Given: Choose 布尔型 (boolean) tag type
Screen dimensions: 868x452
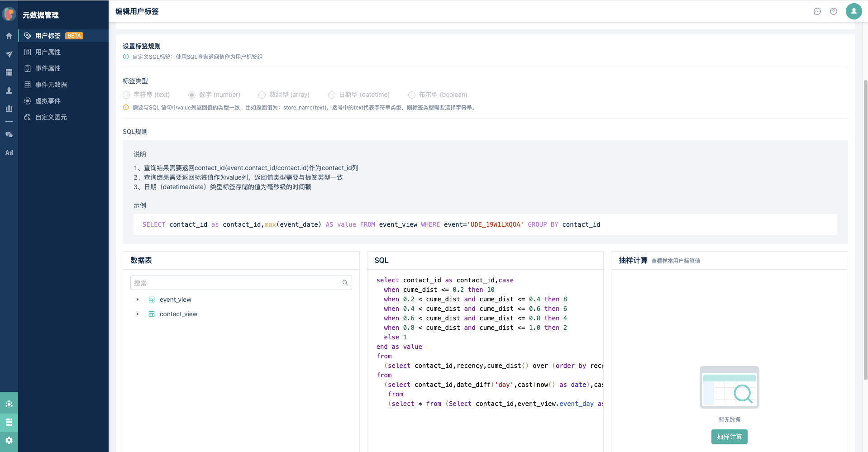Looking at the screenshot, I should coord(412,95).
